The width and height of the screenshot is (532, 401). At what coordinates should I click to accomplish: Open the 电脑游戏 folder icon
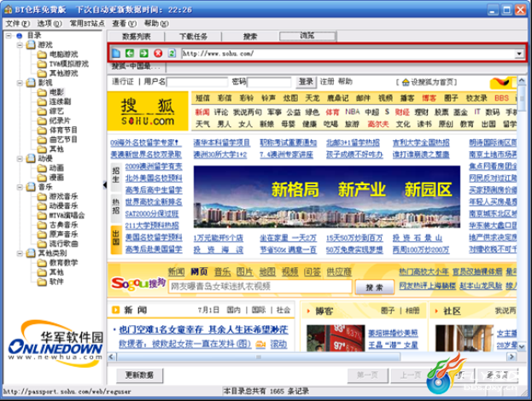point(42,55)
